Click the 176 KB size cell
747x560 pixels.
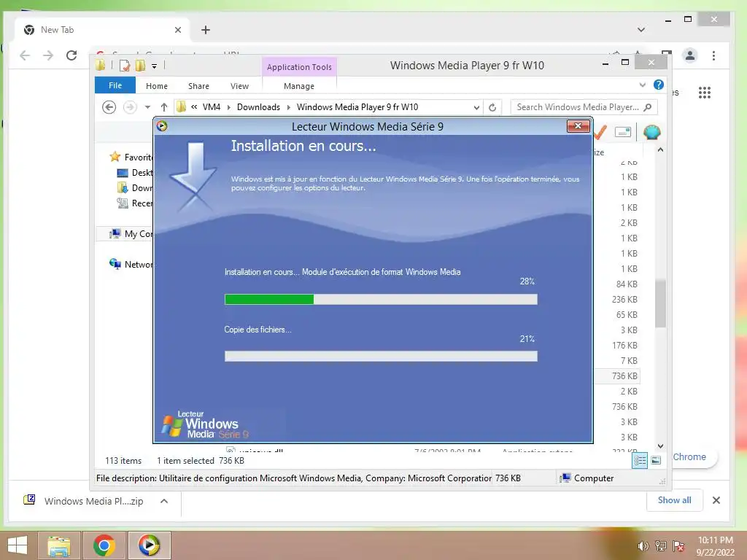[624, 345]
